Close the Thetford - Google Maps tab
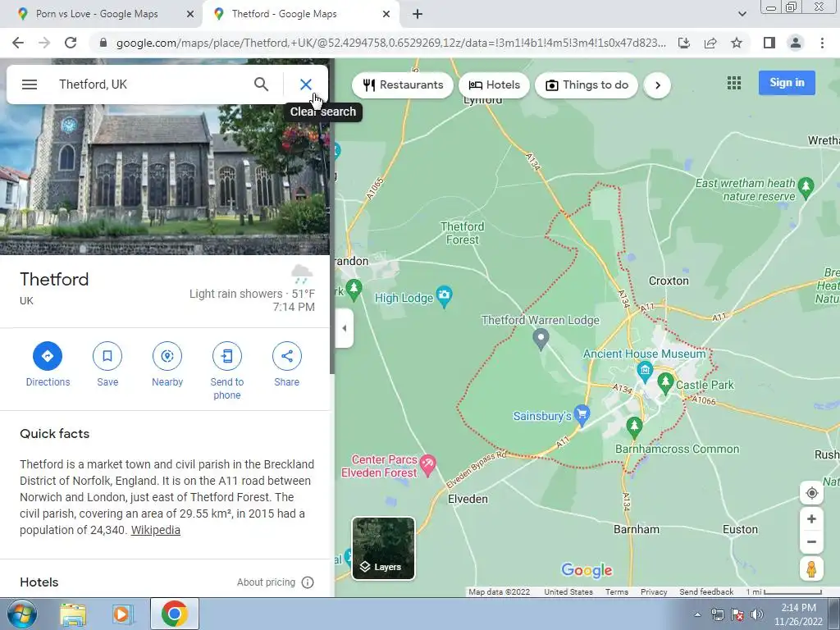The height and width of the screenshot is (630, 840). tap(386, 14)
